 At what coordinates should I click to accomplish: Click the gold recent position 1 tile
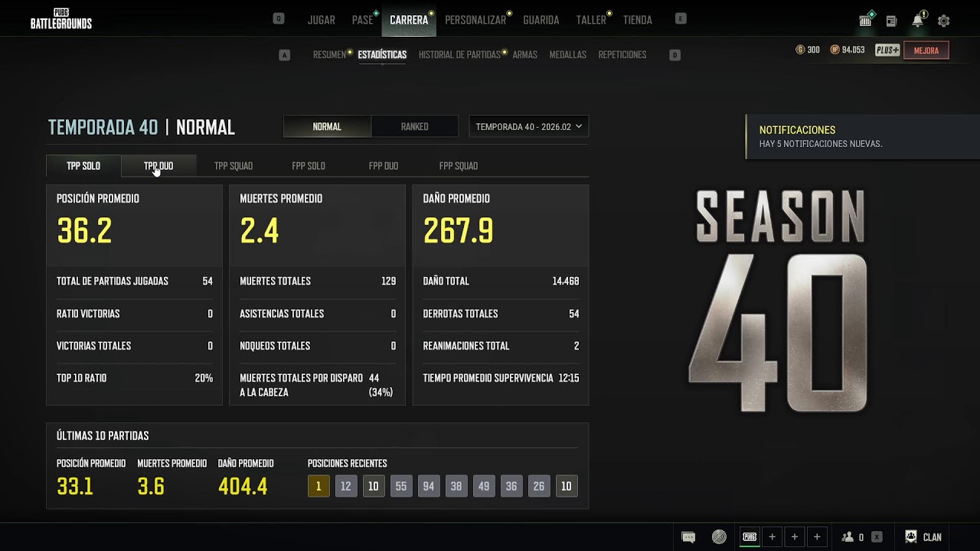(x=318, y=486)
